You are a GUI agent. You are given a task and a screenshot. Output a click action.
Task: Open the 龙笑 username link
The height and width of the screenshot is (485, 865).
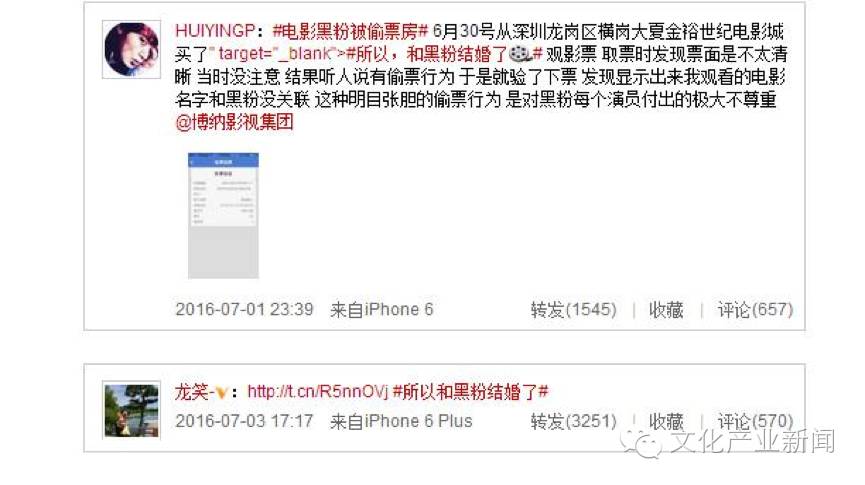(194, 392)
